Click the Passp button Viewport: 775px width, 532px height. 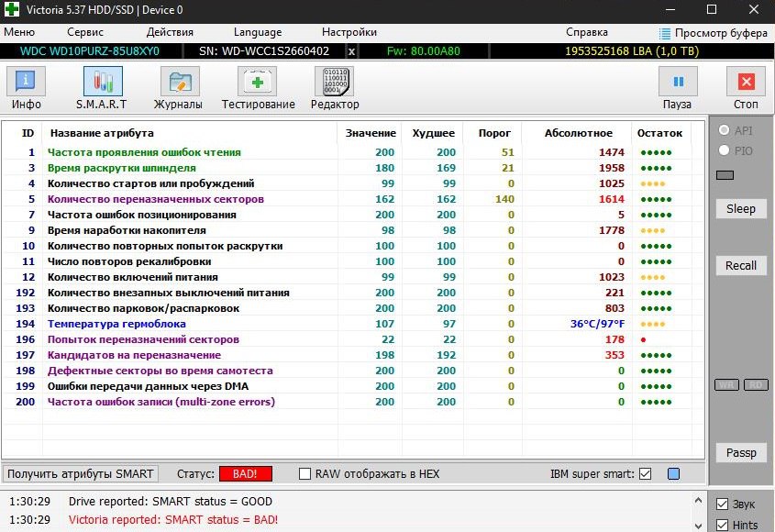coord(741,452)
